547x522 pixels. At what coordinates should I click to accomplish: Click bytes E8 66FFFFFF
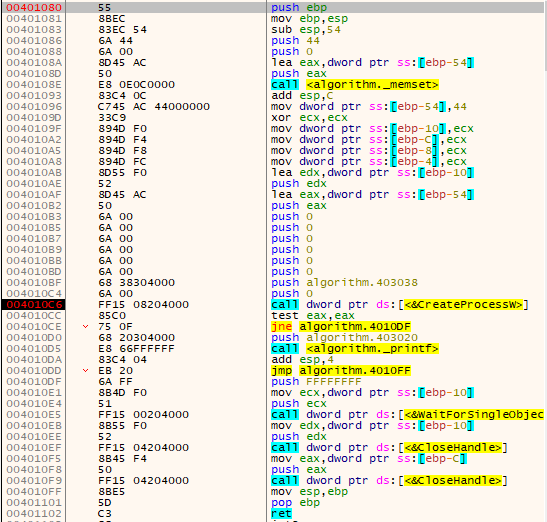pyautogui.click(x=136, y=349)
